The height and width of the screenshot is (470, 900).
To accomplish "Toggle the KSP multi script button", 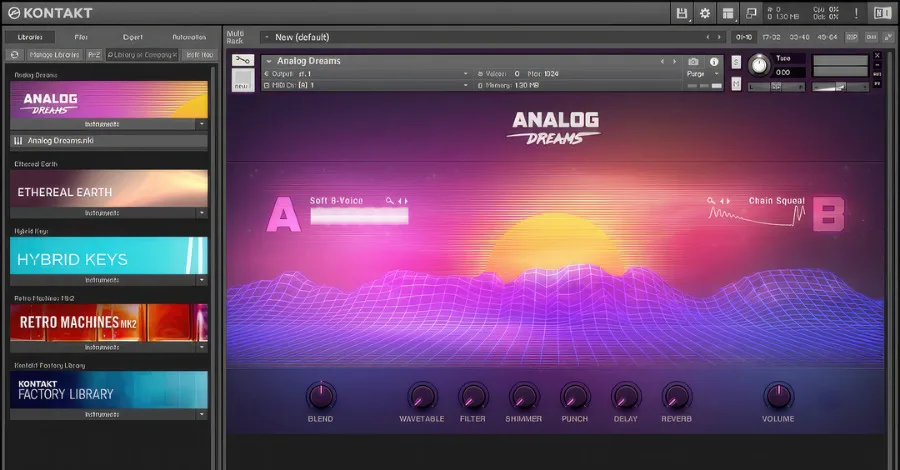I will [x=852, y=37].
